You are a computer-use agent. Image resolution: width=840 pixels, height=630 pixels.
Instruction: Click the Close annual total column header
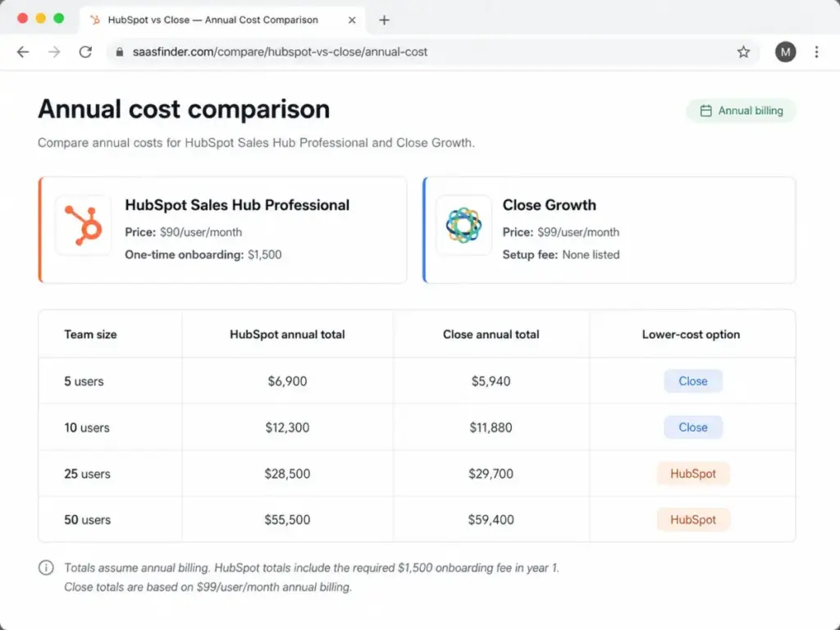(x=491, y=335)
